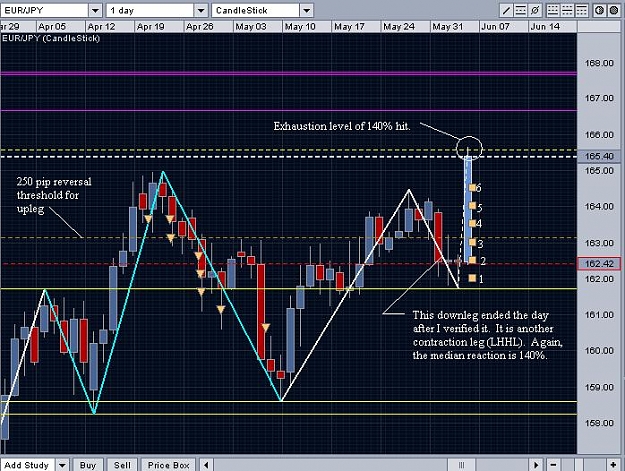625x471 pixels.
Task: Click the 1 day interval field
Action: click(x=150, y=10)
